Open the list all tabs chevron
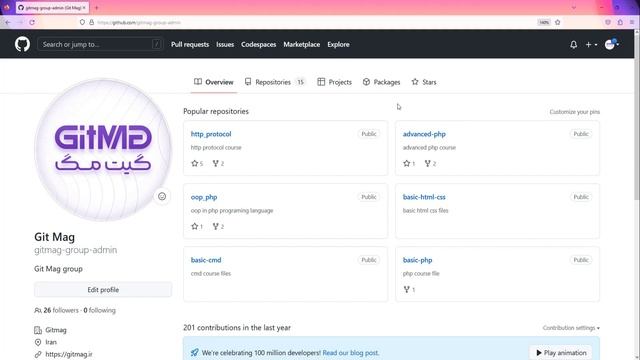This screenshot has width=640, height=360. click(573, 8)
